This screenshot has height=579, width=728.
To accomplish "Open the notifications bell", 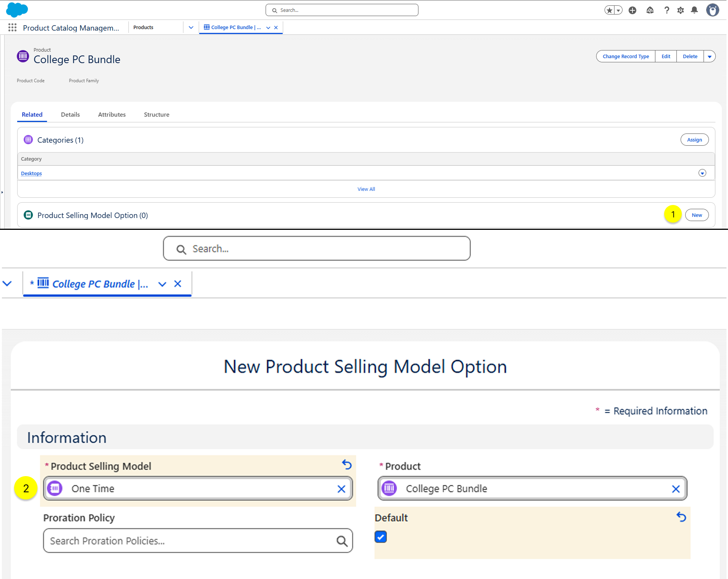I will (x=694, y=10).
